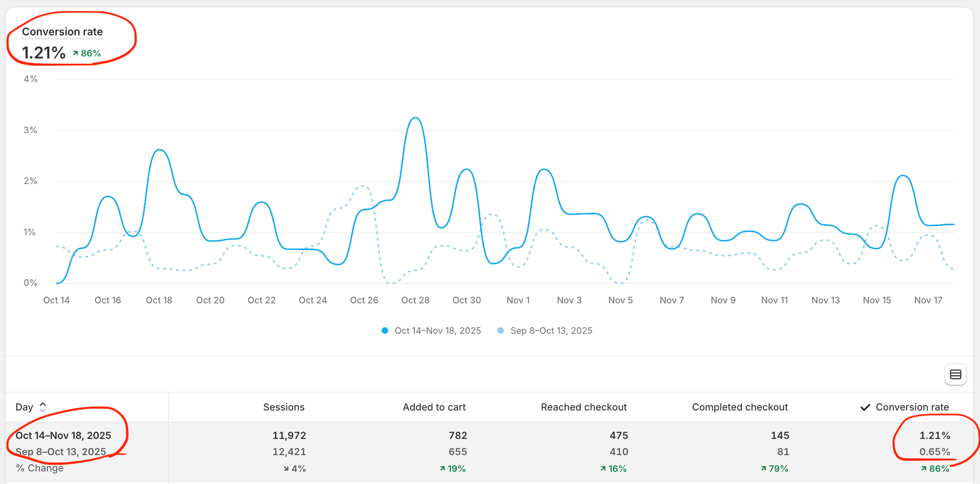Click the green upward arrow beside 86%
The image size is (980, 484).
[76, 53]
